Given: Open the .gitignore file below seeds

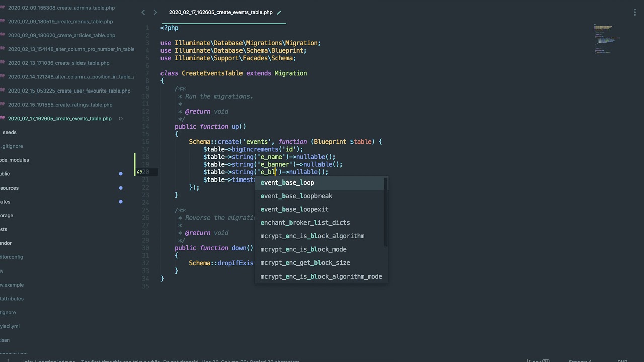Looking at the screenshot, I should 12,146.
